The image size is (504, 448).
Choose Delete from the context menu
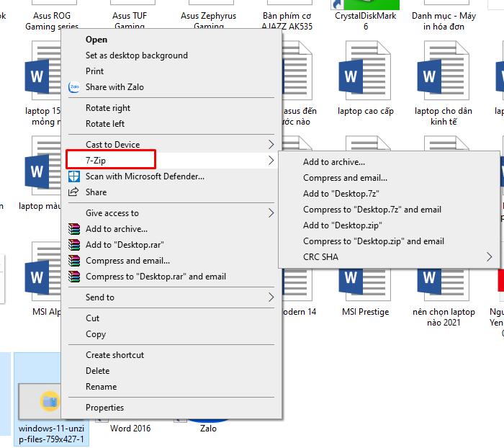click(x=171, y=371)
